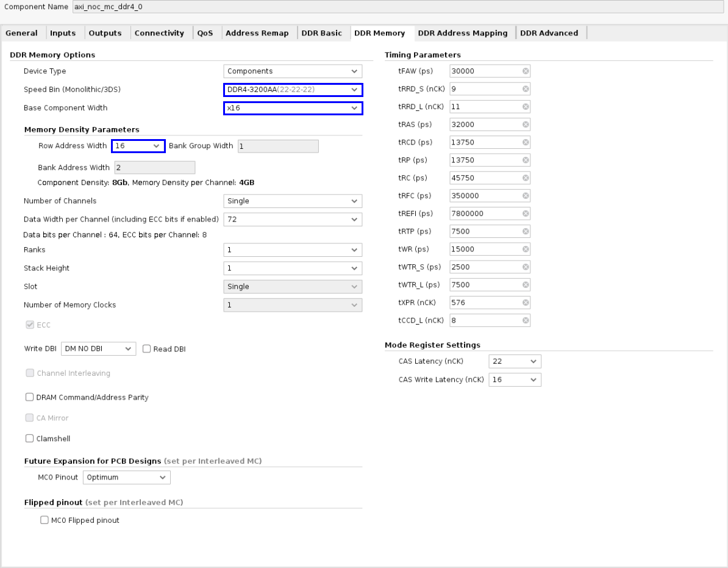Open the CAS Latency dropdown
The width and height of the screenshot is (728, 568).
(515, 362)
